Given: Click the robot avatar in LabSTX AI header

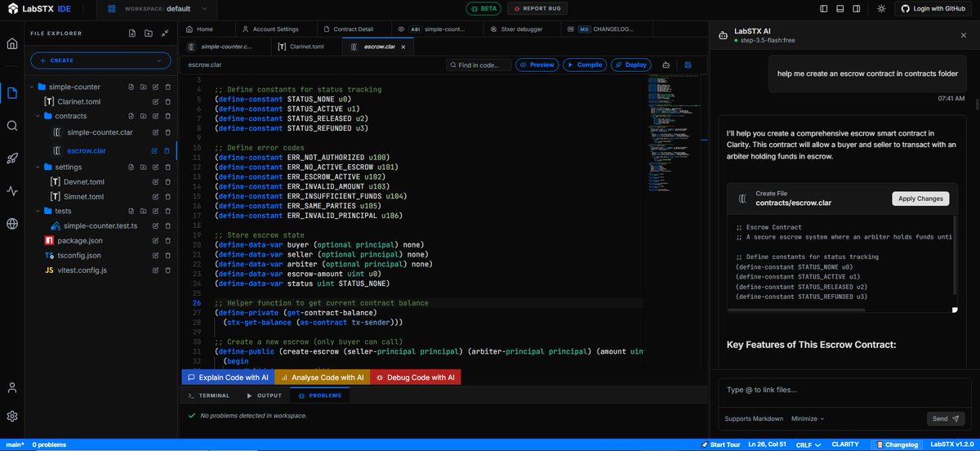Looking at the screenshot, I should pyautogui.click(x=722, y=35).
